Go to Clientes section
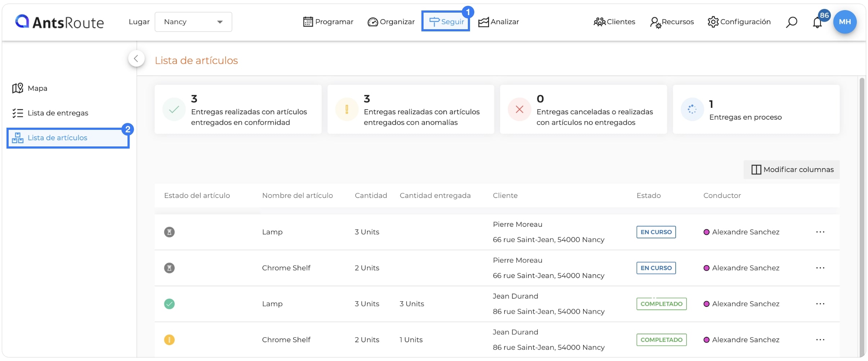Viewport: 868px width, 361px height. pyautogui.click(x=614, y=22)
